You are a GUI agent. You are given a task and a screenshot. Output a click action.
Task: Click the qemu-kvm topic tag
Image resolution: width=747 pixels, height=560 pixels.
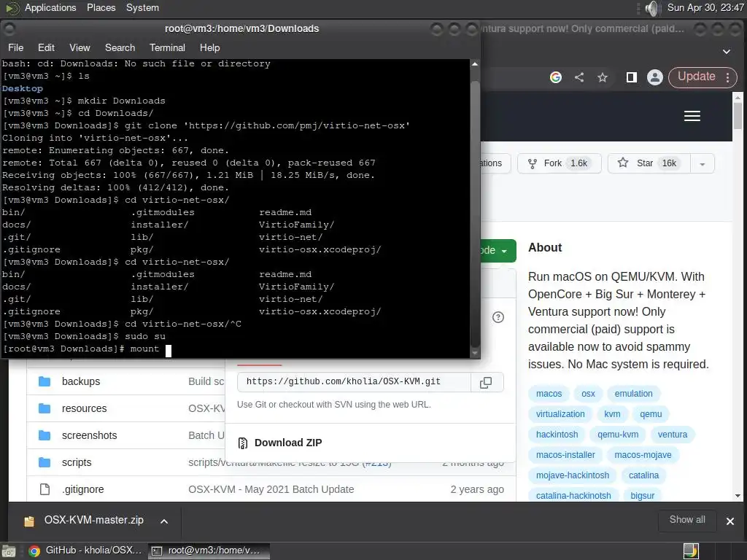(x=618, y=435)
